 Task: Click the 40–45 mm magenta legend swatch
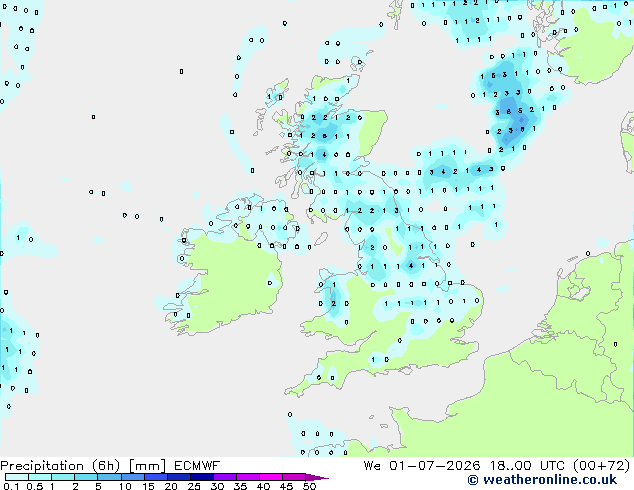click(271, 477)
